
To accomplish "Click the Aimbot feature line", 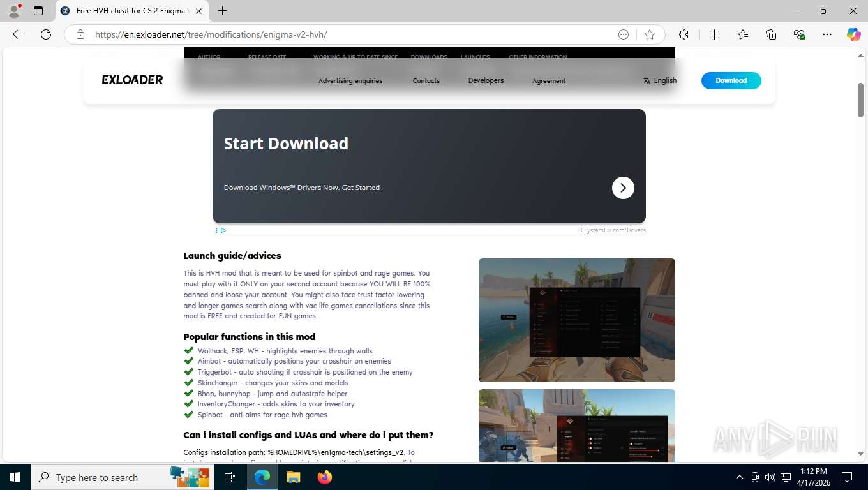I will (x=294, y=361).
